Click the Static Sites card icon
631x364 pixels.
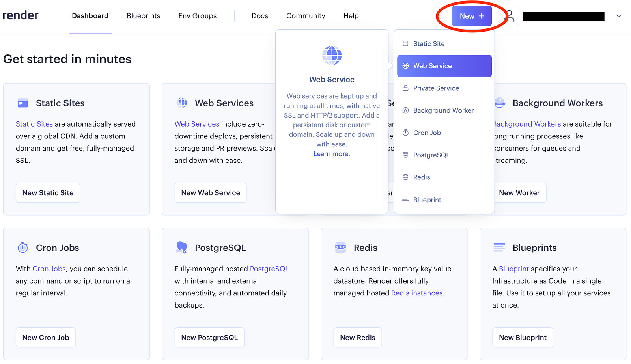(23, 103)
